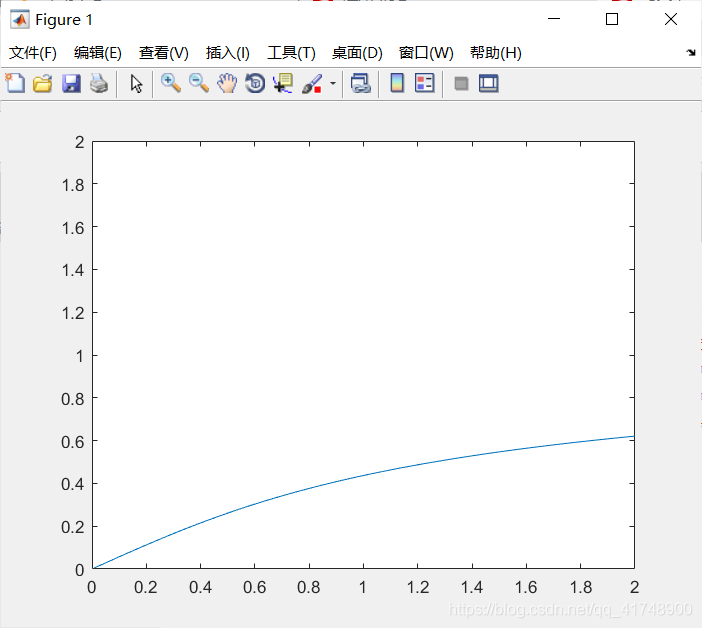The height and width of the screenshot is (628, 702).
Task: Expand the Brush tool color dropdown arrow
Action: 333,84
